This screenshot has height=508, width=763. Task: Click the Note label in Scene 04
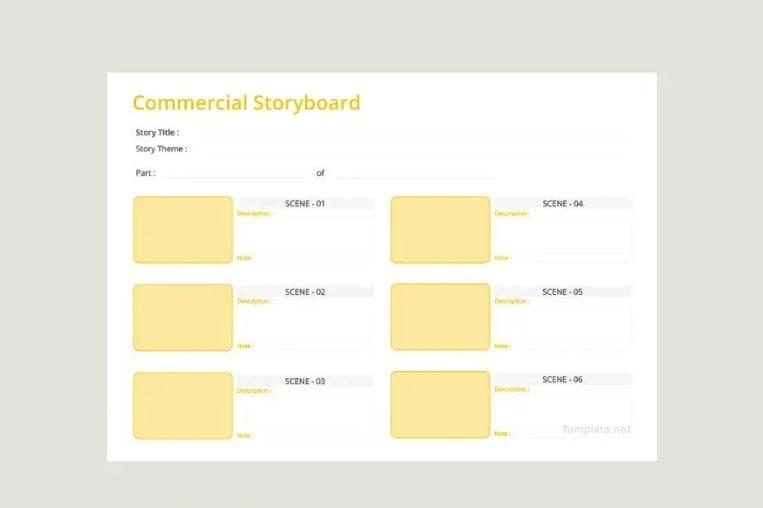pos(502,258)
